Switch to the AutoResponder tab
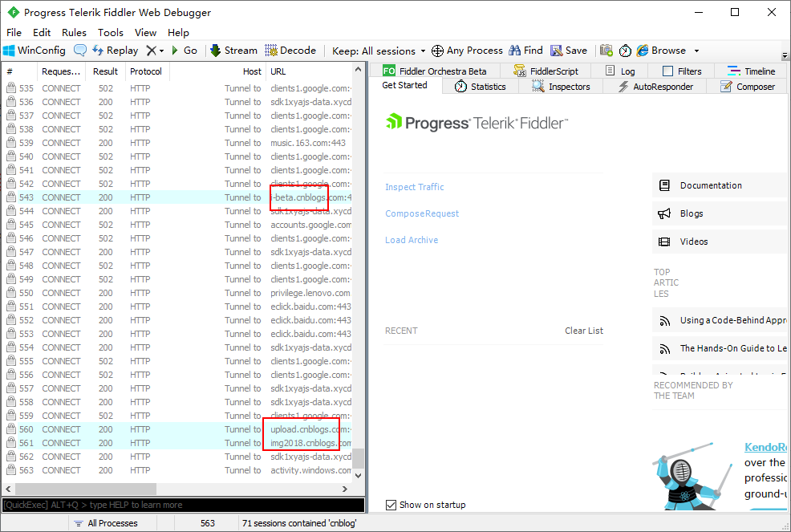 tap(655, 87)
